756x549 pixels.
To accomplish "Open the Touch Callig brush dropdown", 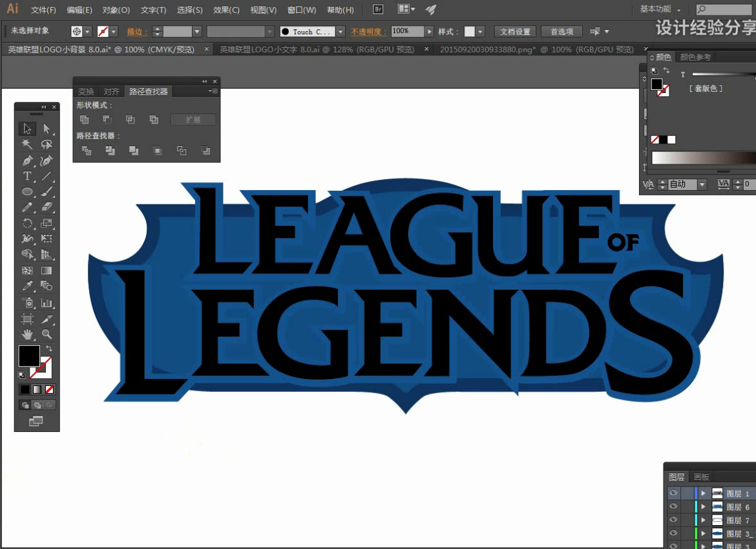I will (x=341, y=31).
